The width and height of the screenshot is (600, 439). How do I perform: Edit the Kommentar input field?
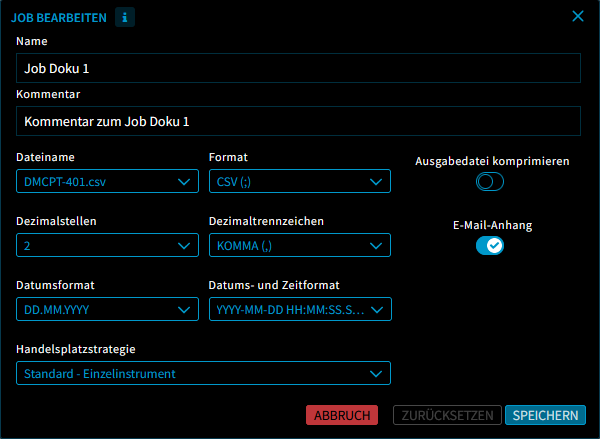298,121
